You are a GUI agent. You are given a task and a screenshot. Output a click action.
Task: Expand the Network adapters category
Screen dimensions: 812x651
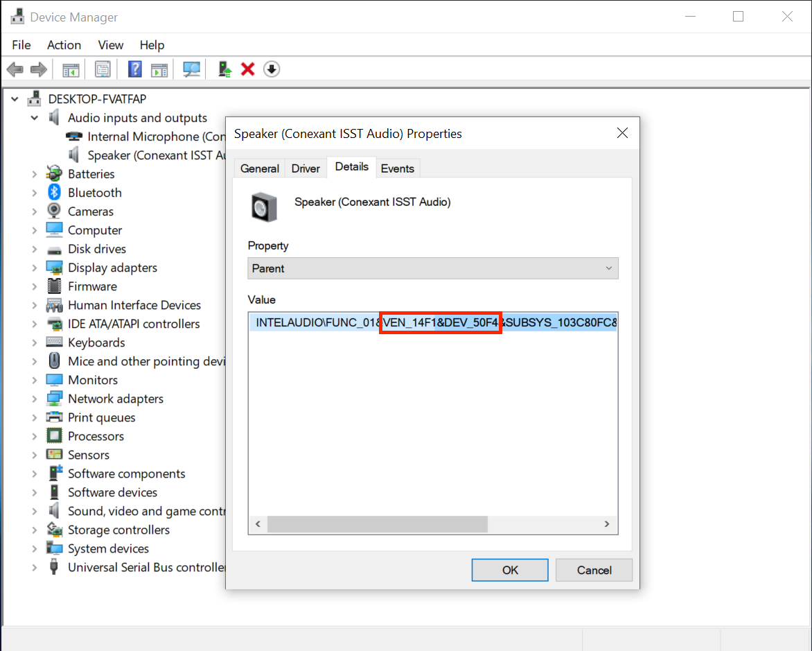tap(35, 399)
